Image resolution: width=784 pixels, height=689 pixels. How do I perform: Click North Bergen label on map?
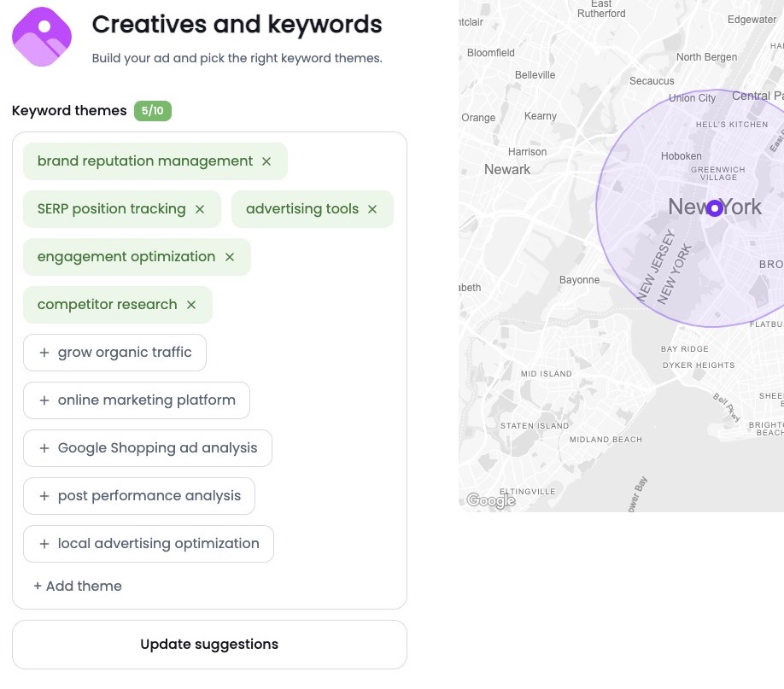click(x=706, y=57)
